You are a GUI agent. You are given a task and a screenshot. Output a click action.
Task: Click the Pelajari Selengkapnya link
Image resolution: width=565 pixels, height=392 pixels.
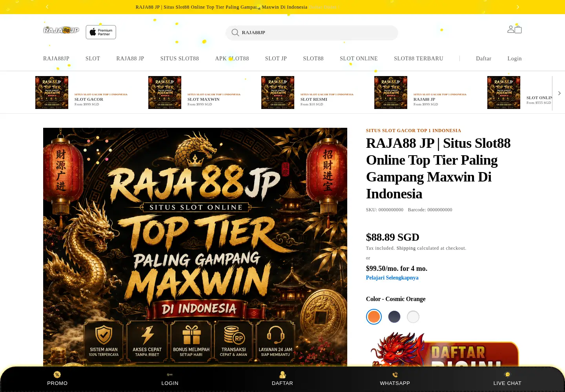tap(392, 278)
